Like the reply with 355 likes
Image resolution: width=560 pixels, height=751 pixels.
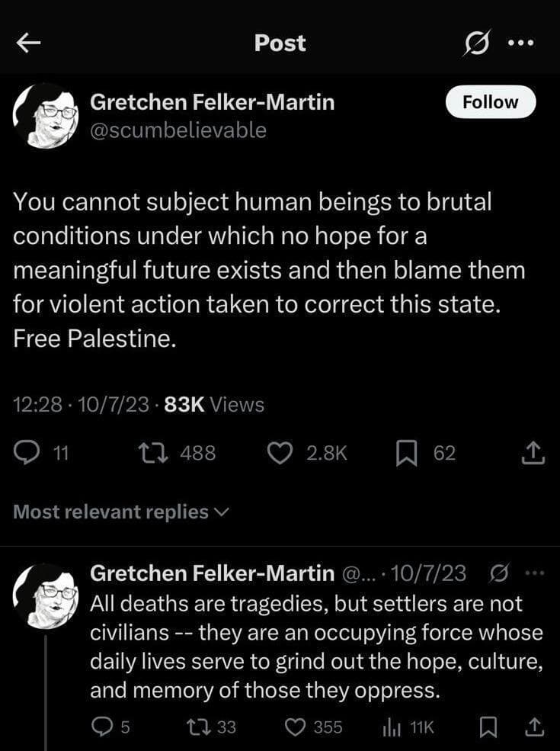coord(296,727)
